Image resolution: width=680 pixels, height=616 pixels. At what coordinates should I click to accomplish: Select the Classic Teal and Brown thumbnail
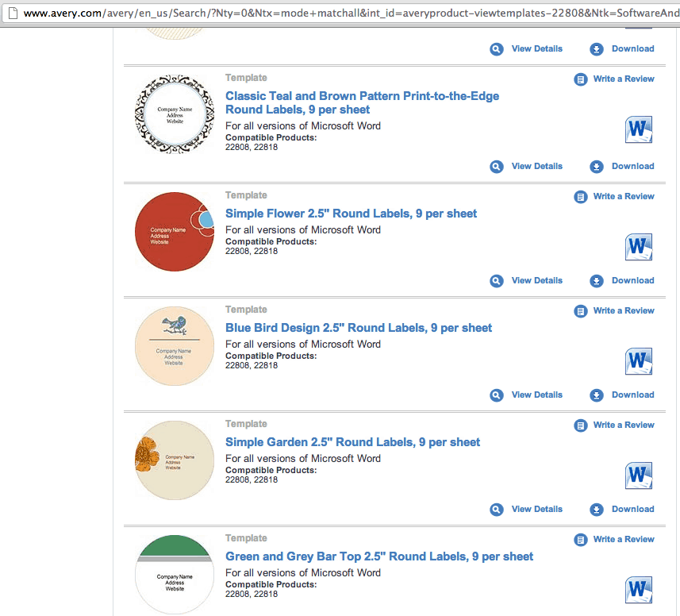175,114
